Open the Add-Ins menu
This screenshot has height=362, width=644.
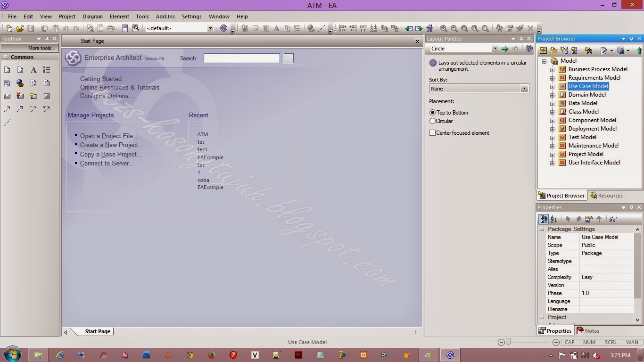click(165, 16)
